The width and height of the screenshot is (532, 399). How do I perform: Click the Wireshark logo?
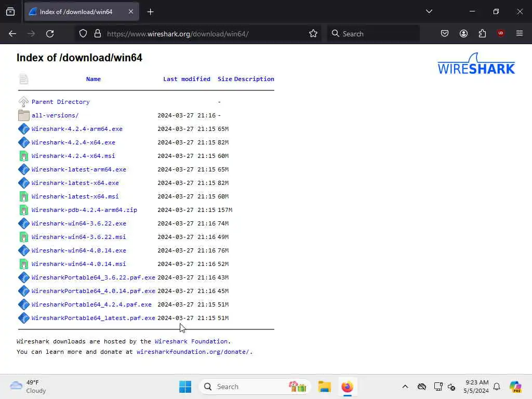pos(476,63)
